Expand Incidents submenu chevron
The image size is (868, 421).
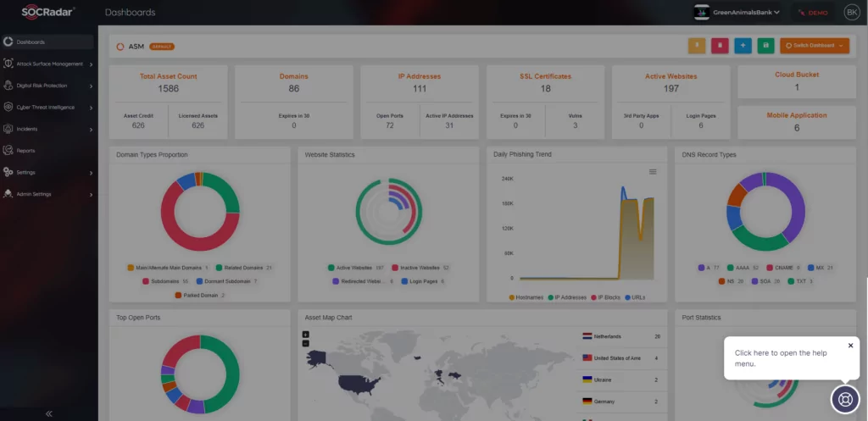pos(91,130)
